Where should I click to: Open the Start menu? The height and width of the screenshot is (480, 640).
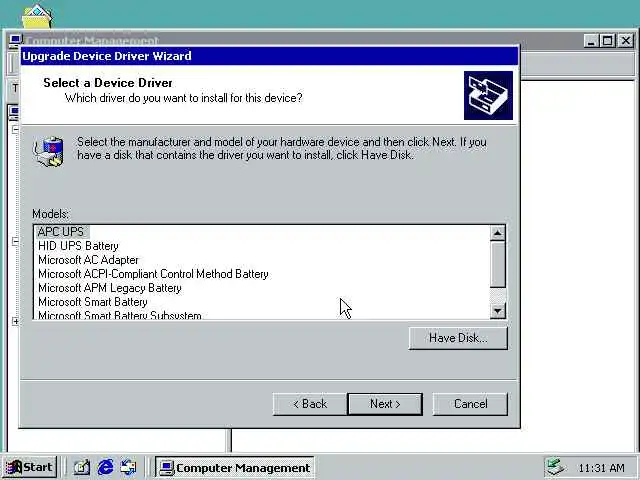tap(29, 467)
